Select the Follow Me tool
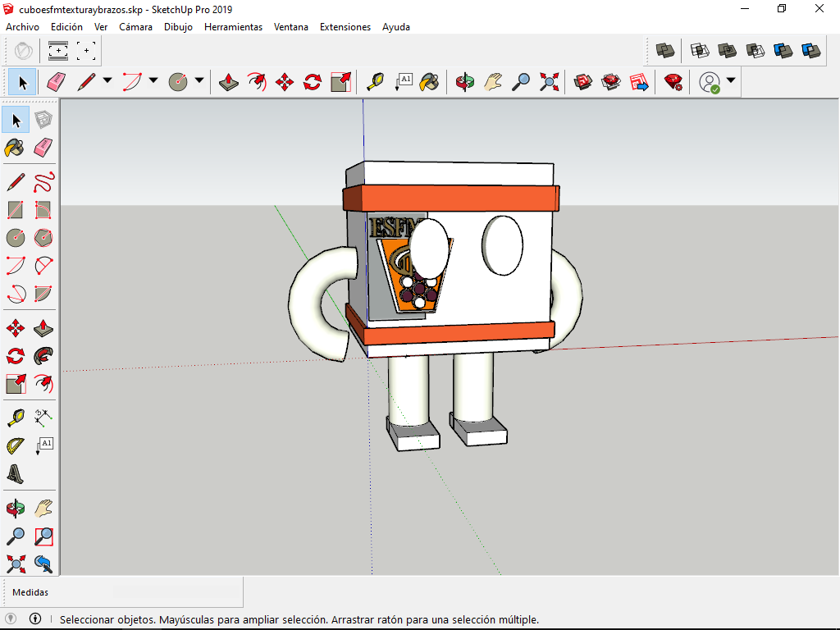Viewport: 840px width, 630px height. point(43,356)
